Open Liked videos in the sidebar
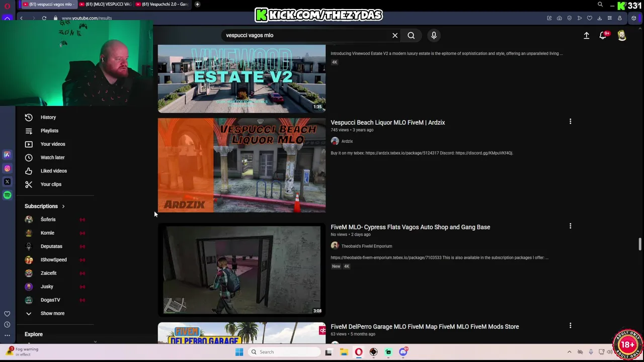This screenshot has height=362, width=644. click(53, 171)
